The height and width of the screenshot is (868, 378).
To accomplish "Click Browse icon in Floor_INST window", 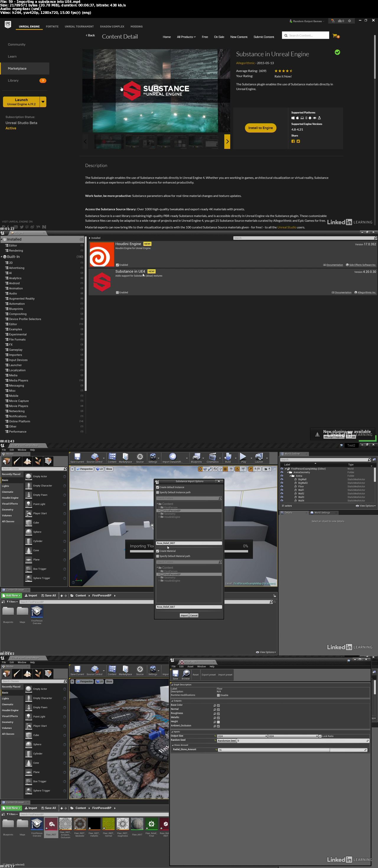I will coord(186,675).
